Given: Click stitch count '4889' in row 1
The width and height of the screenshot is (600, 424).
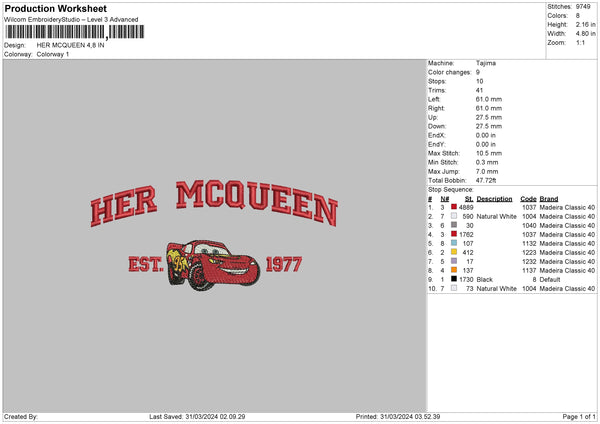Looking at the screenshot, I should [x=466, y=207].
